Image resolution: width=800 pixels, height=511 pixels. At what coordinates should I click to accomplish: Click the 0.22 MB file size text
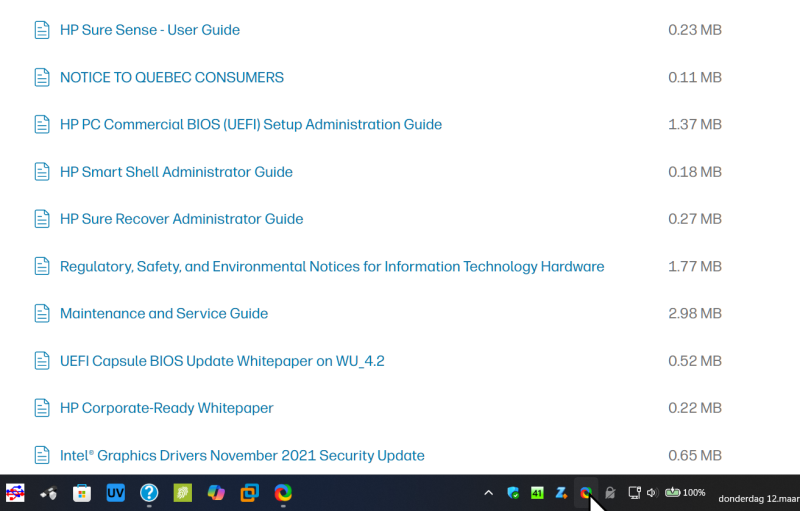pos(695,408)
